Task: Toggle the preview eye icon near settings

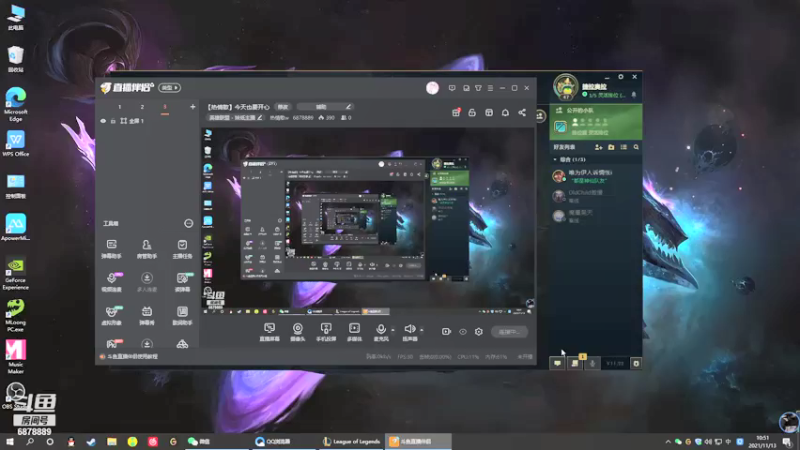Action: tap(463, 332)
